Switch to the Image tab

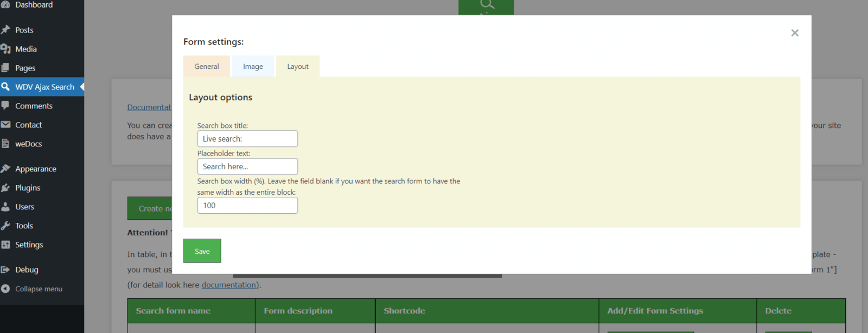[x=253, y=67]
